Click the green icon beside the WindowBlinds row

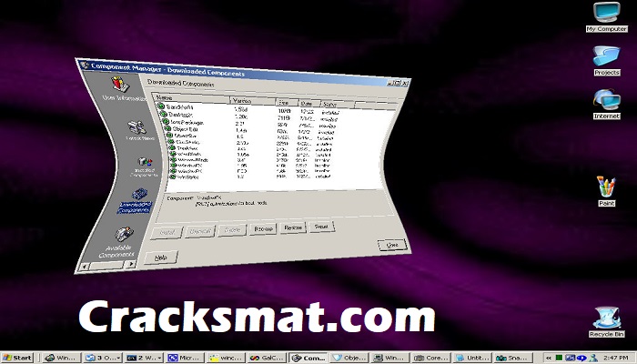point(174,160)
